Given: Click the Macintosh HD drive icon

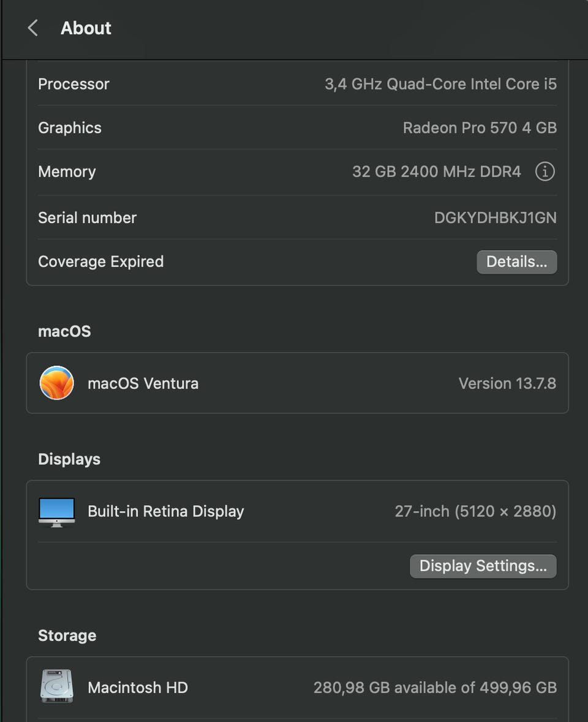Looking at the screenshot, I should click(x=56, y=686).
